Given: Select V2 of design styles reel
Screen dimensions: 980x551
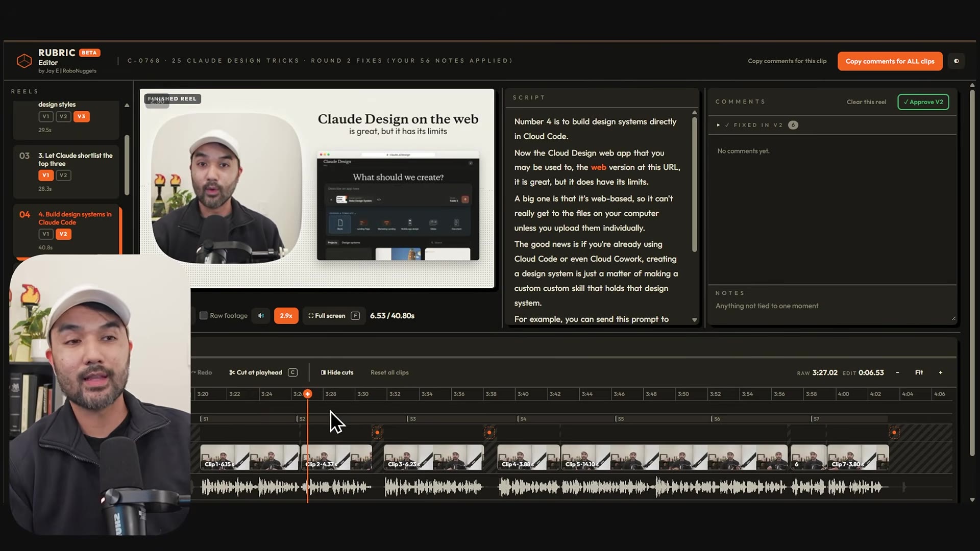Looking at the screenshot, I should click(63, 116).
